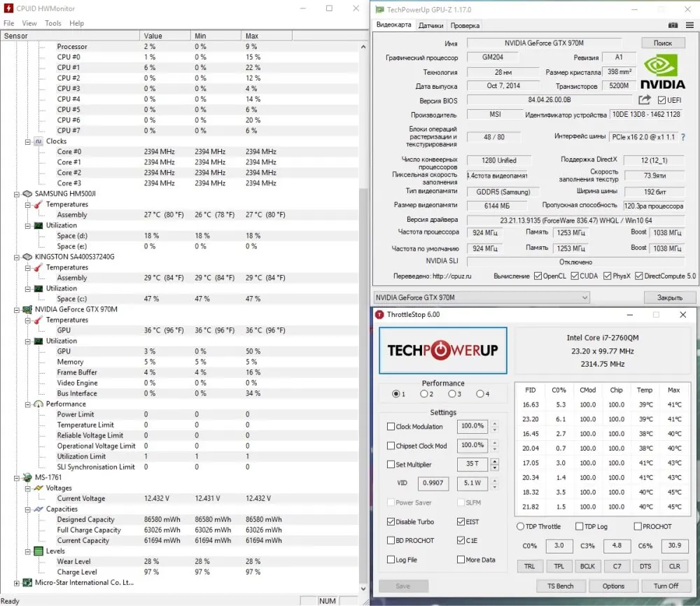Click the Utilization icon under KINGSTON drive
Image resolution: width=700 pixels, height=606 pixels.
(38, 289)
